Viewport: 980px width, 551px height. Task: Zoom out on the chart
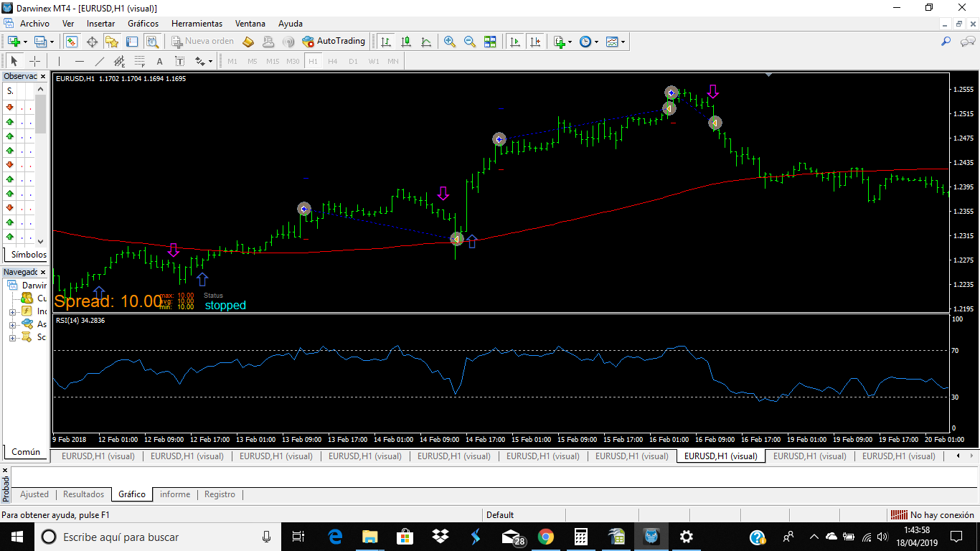click(x=470, y=42)
